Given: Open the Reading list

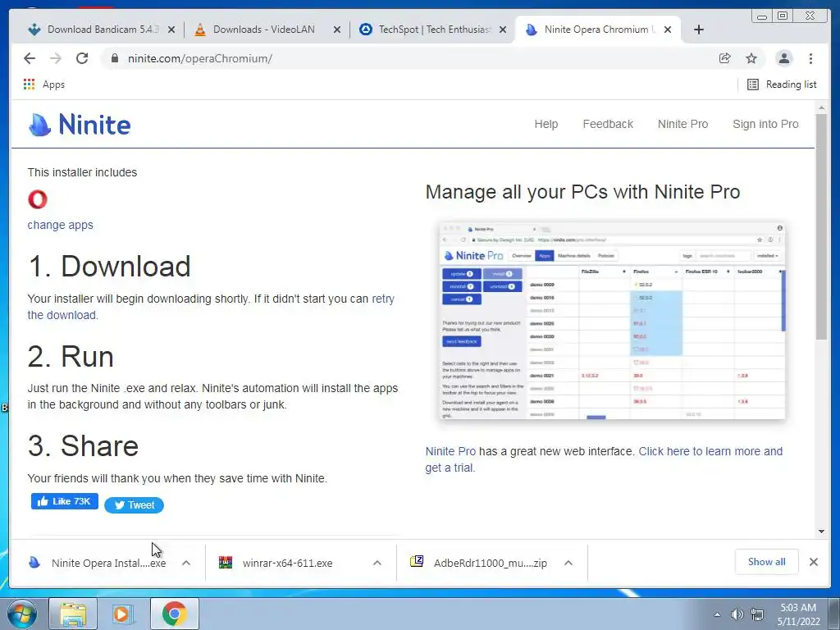Looking at the screenshot, I should coord(782,84).
